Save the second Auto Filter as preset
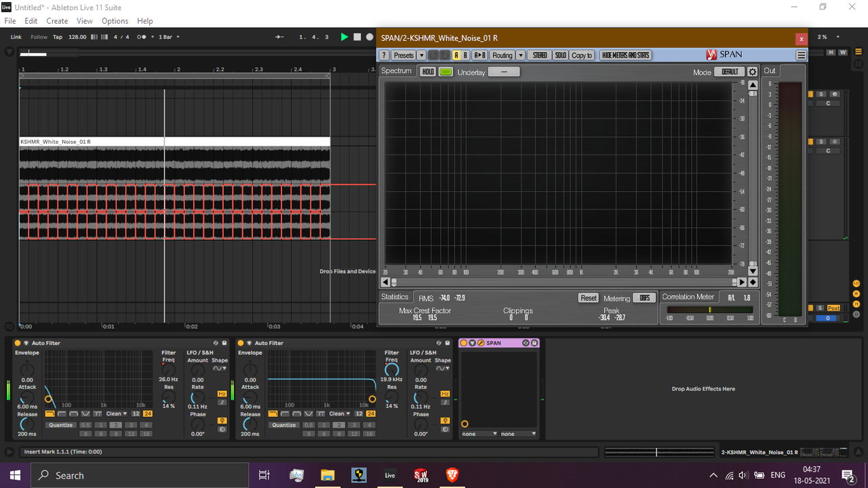 [448, 342]
